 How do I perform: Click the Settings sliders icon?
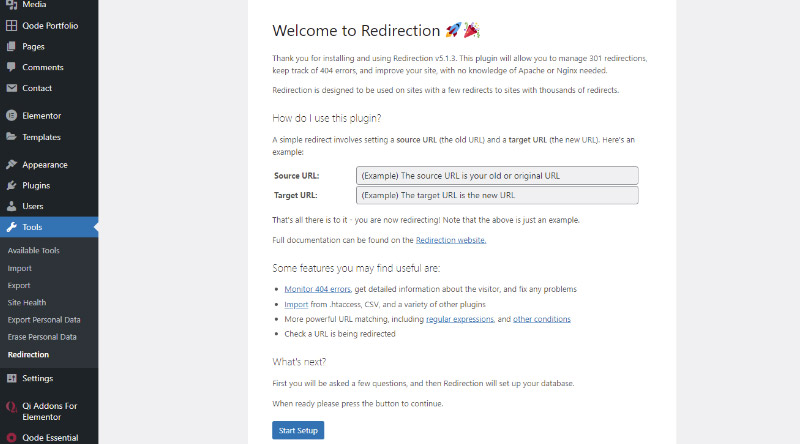tap(11, 378)
